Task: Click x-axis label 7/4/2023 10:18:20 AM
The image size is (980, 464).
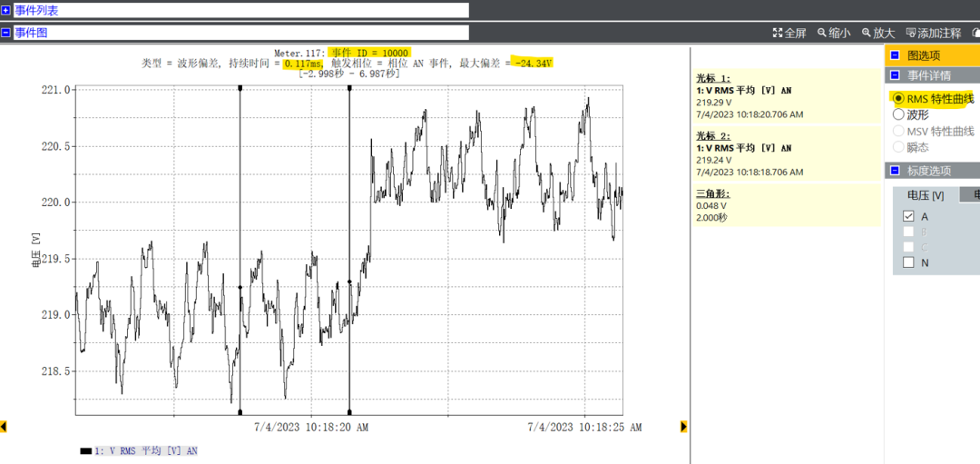Action: tap(310, 427)
